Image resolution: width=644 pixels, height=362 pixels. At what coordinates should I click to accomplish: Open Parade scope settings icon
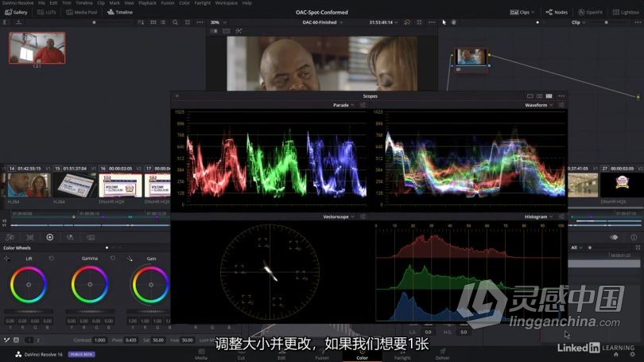pyautogui.click(x=363, y=105)
